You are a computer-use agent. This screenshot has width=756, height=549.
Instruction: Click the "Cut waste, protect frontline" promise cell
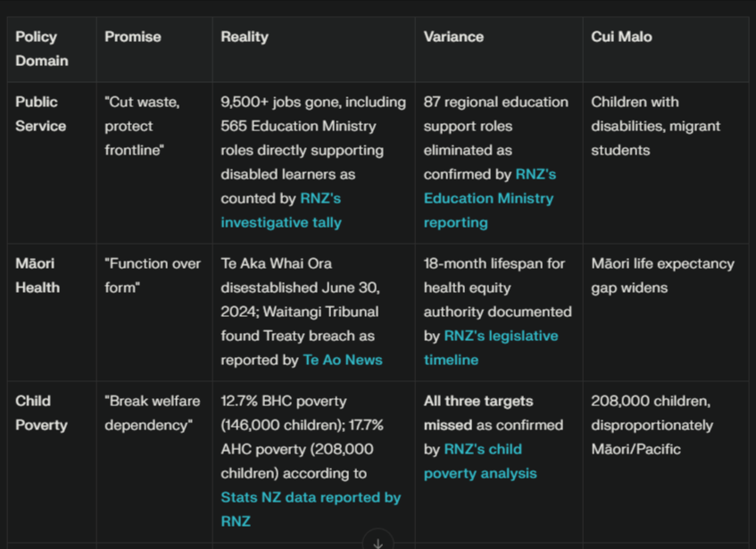click(142, 126)
